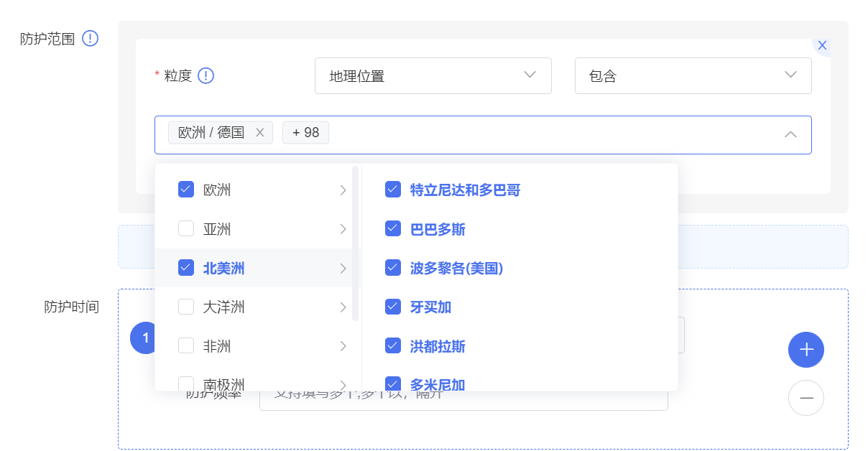Screen dimensions: 868x451
Task: Expand 大洋洲 submenu arrow
Action: point(343,307)
